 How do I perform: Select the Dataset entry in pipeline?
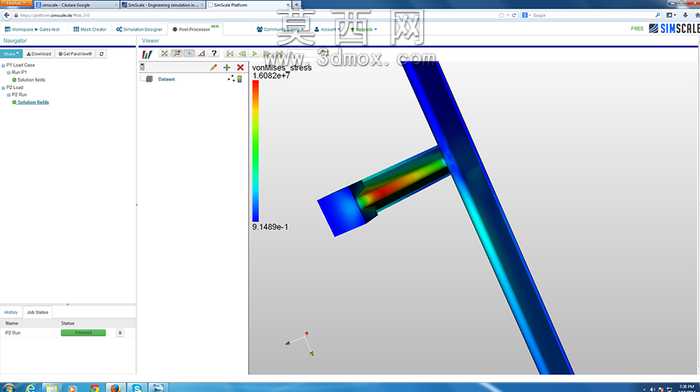(x=167, y=79)
